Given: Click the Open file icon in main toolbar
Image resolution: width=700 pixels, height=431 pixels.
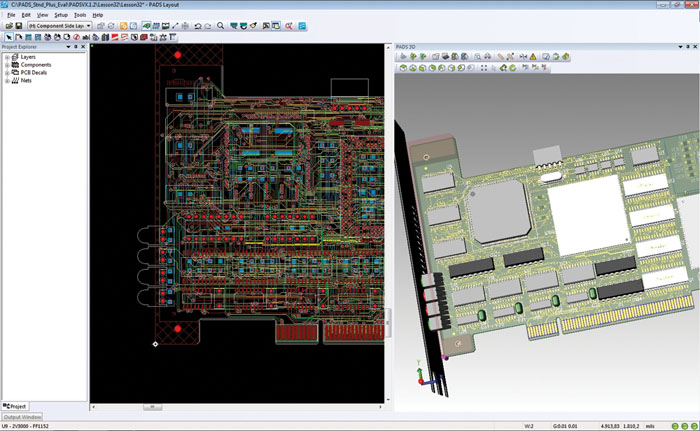Looking at the screenshot, I should coord(8,25).
